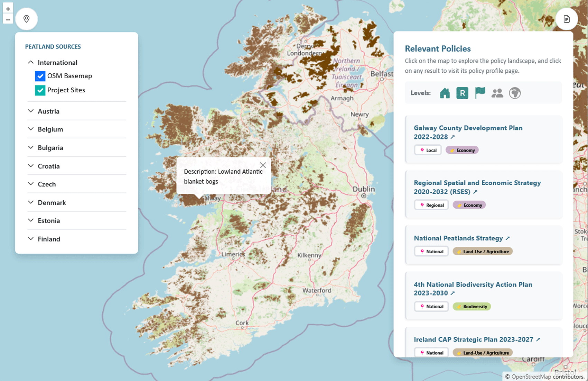Zoom in with the plus button

tap(8, 9)
